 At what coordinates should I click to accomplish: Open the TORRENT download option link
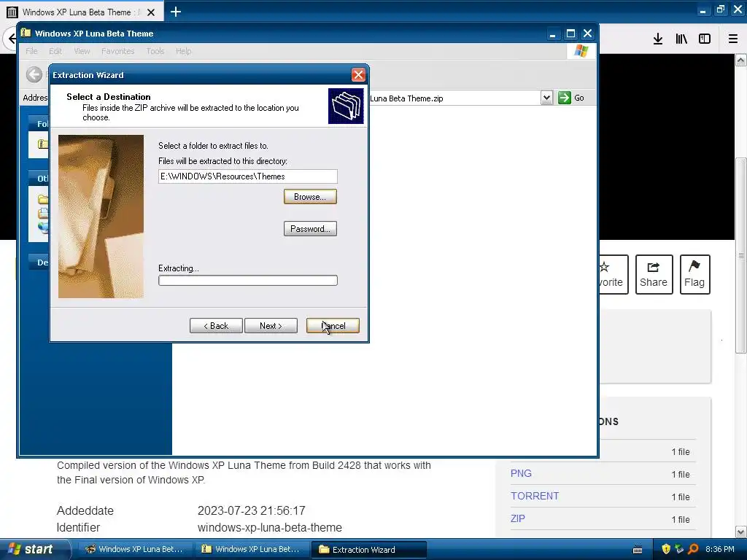click(x=535, y=496)
